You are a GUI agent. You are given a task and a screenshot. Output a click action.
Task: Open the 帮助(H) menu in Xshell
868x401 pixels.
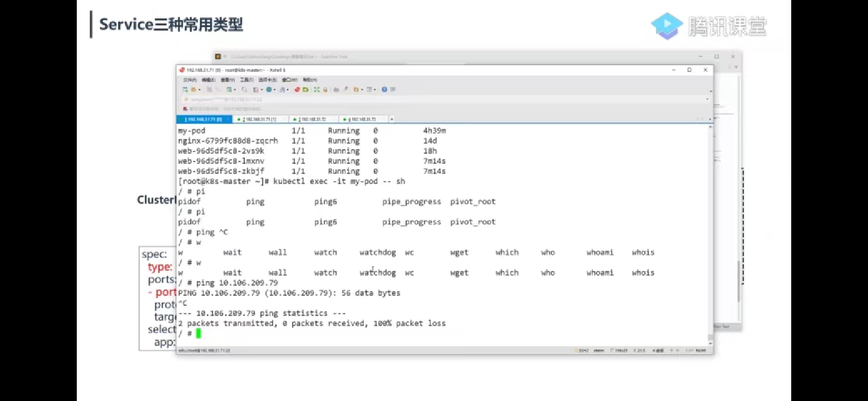pyautogui.click(x=310, y=80)
